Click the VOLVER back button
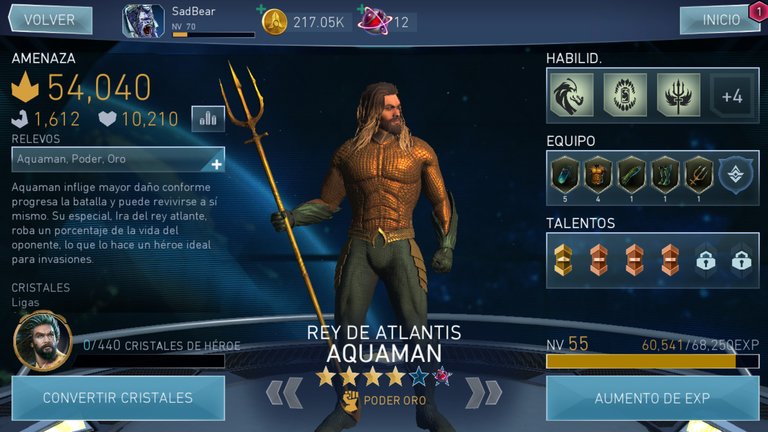The width and height of the screenshot is (768, 432). tap(50, 20)
